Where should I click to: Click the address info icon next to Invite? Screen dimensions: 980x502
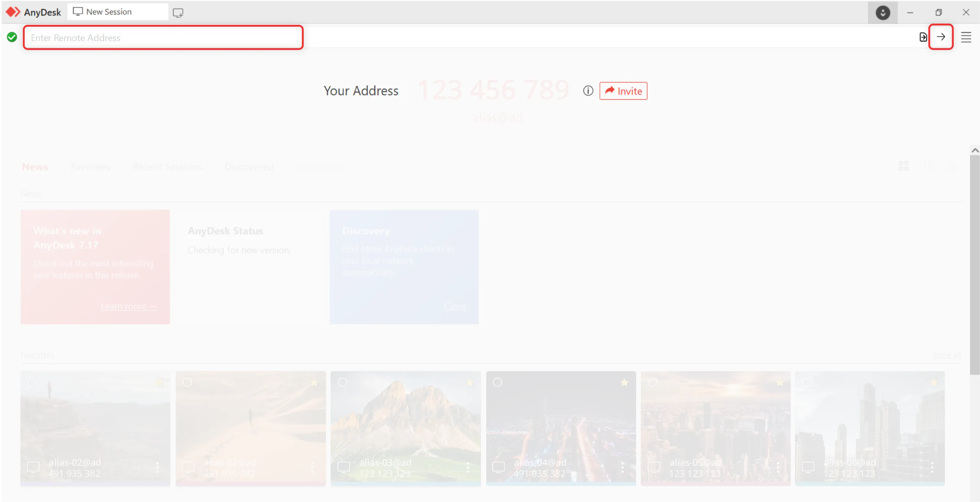coord(588,91)
